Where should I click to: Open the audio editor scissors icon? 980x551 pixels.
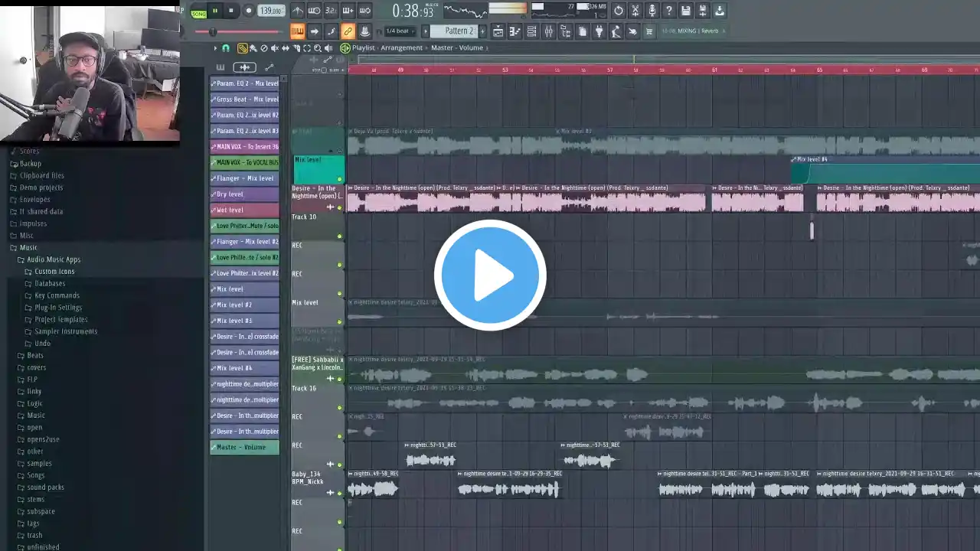(x=635, y=11)
